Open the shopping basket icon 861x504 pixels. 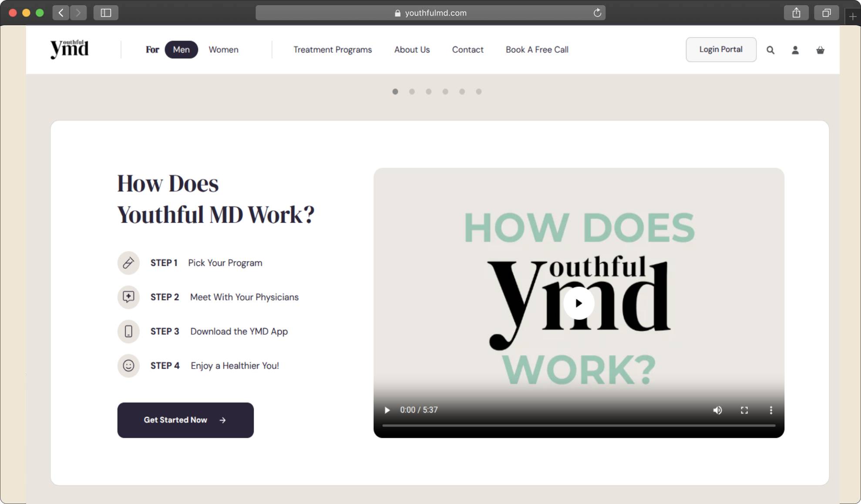click(x=820, y=50)
